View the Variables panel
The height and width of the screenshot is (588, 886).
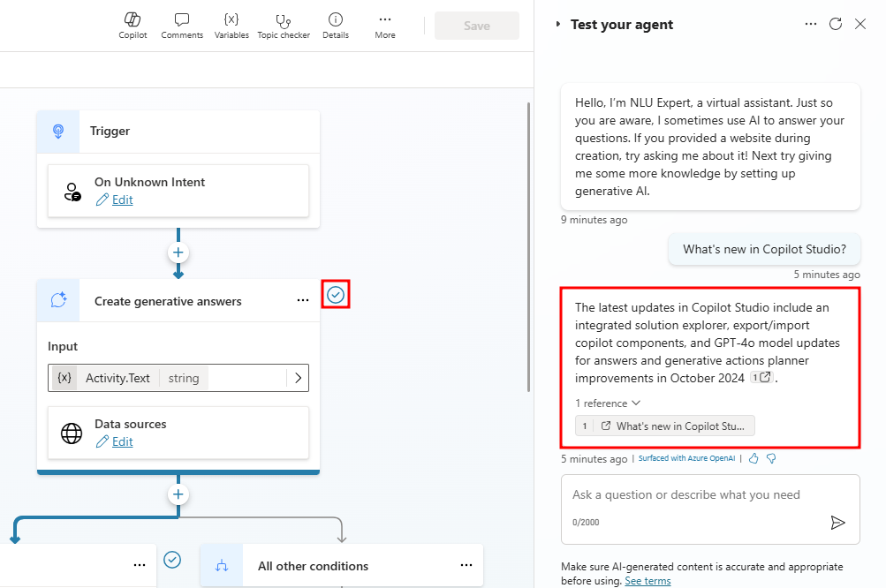[x=231, y=25]
